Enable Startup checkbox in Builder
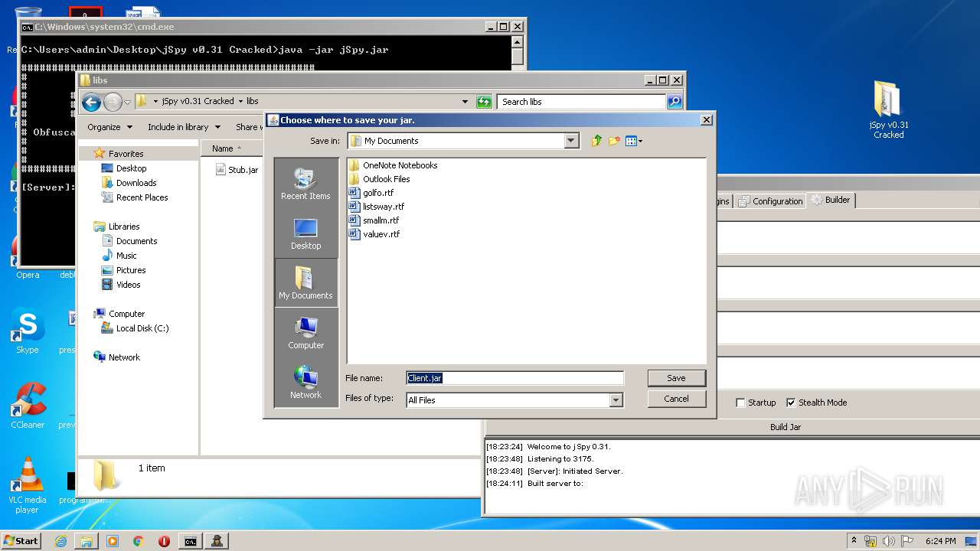980x551 pixels. coord(740,403)
